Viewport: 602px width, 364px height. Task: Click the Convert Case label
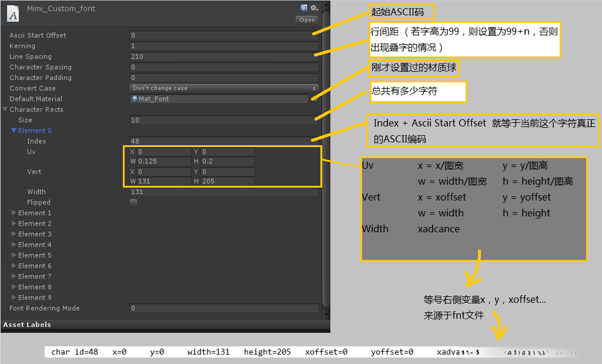pyautogui.click(x=32, y=88)
